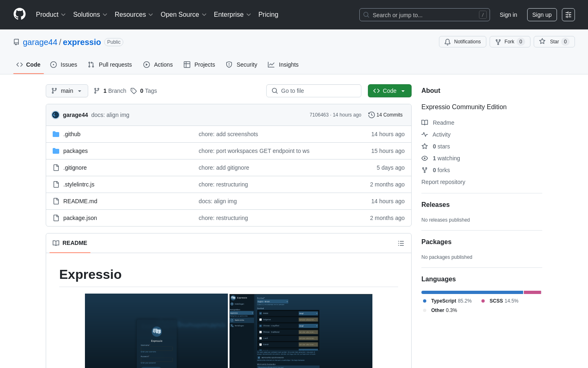Click the Sign up button
Image resolution: width=588 pixels, height=368 pixels.
point(542,15)
